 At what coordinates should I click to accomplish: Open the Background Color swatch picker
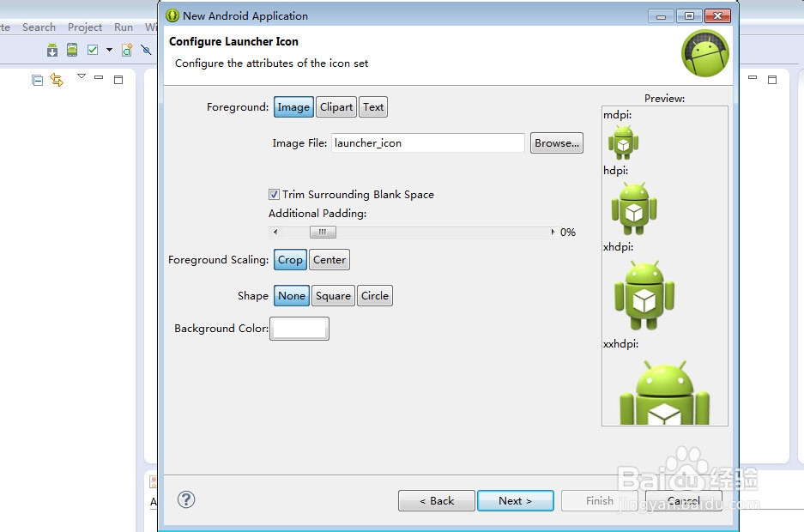299,329
